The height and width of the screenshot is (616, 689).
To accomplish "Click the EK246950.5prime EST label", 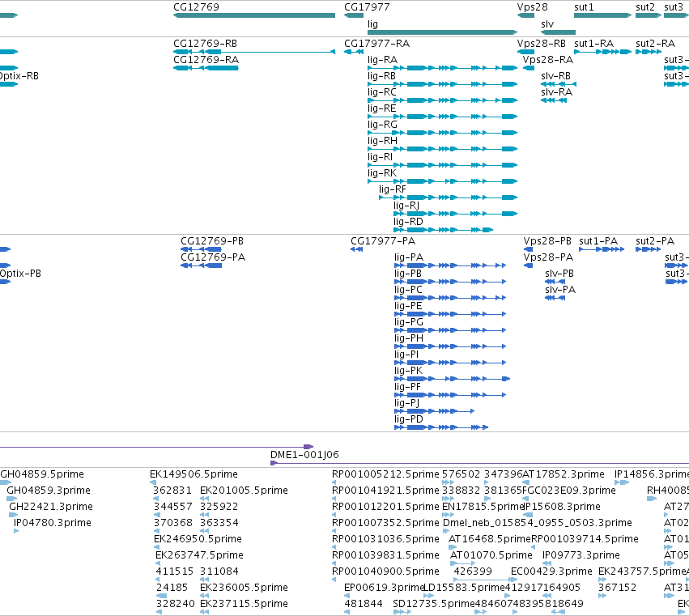I will (x=198, y=539).
